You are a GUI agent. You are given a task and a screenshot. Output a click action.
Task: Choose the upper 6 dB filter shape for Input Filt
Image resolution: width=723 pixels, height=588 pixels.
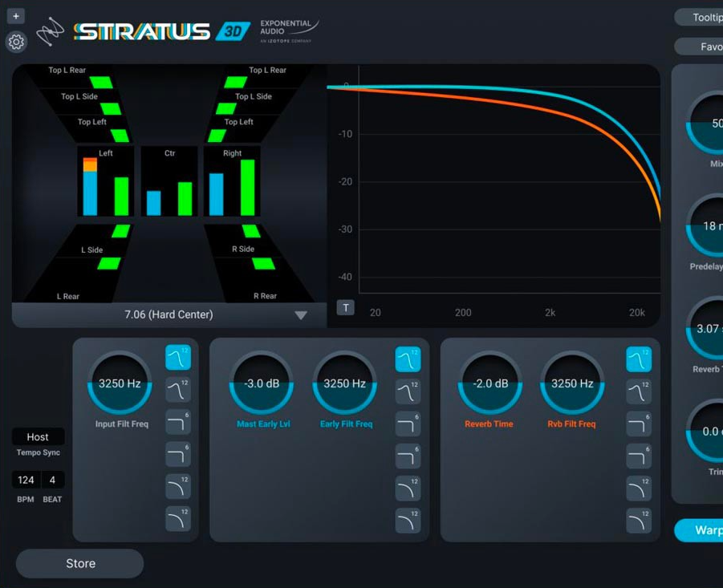click(x=178, y=422)
